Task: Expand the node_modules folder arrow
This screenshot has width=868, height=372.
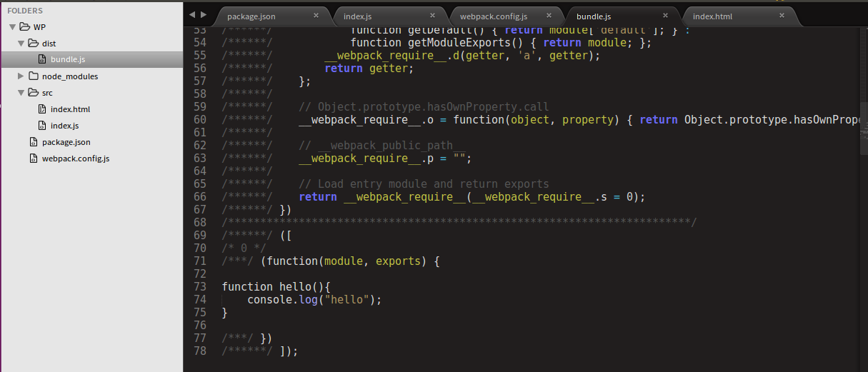Action: point(21,76)
